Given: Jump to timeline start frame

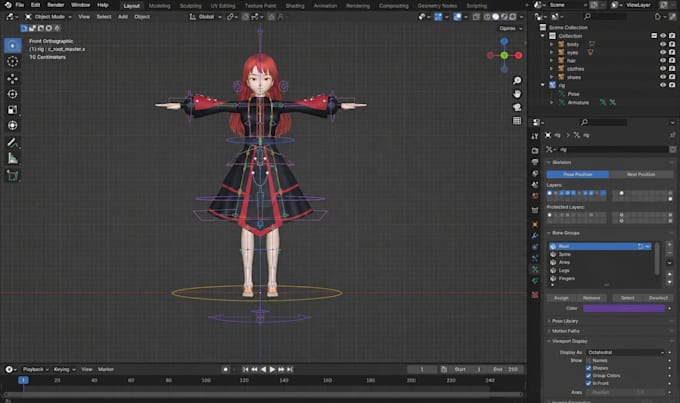Looking at the screenshot, I should (245, 370).
